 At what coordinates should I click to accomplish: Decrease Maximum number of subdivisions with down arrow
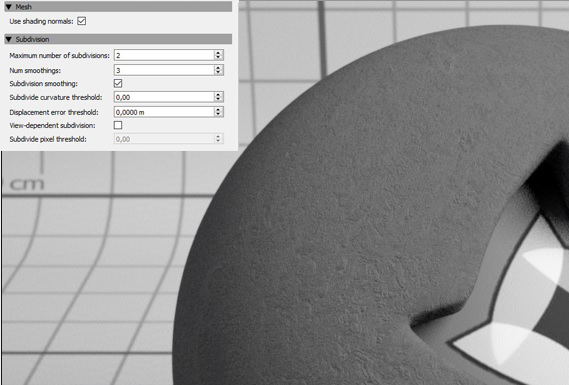pyautogui.click(x=218, y=57)
